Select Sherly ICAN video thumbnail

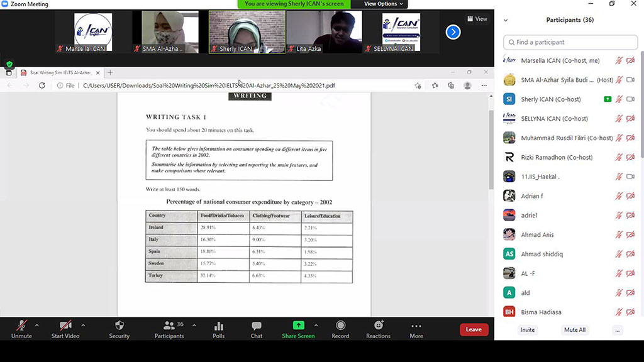coord(247,32)
